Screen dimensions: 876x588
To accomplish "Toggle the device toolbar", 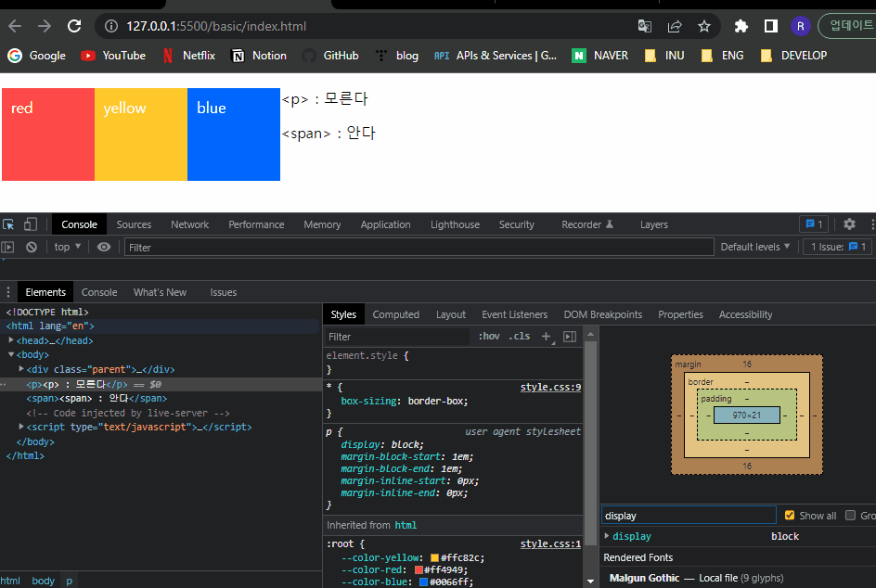I will click(x=31, y=224).
